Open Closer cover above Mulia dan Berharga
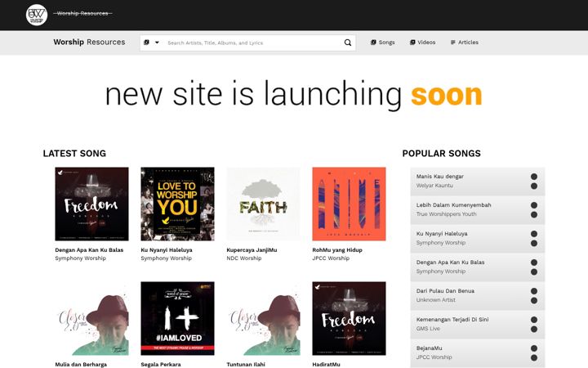Viewport: 588px width, 368px height. (91, 318)
